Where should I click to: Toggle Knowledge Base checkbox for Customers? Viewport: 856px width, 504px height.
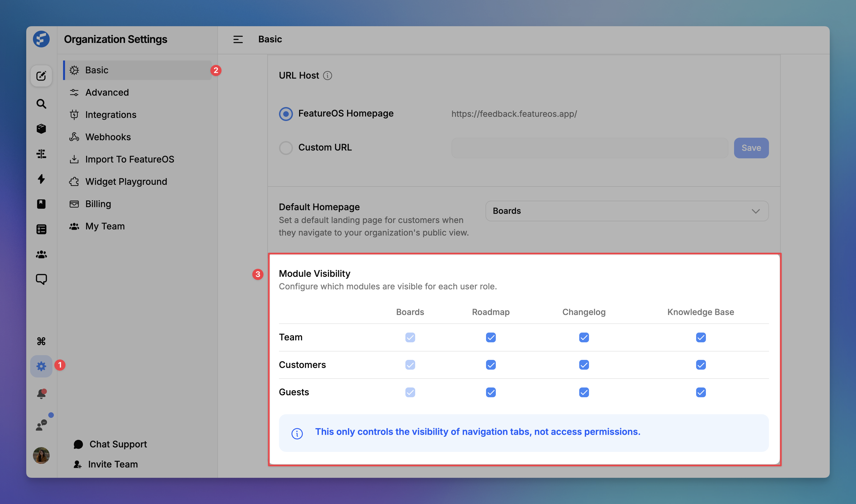point(701,365)
